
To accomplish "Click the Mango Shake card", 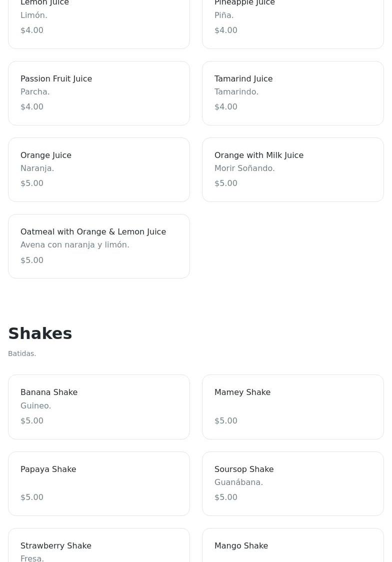I will pyautogui.click(x=292, y=547).
